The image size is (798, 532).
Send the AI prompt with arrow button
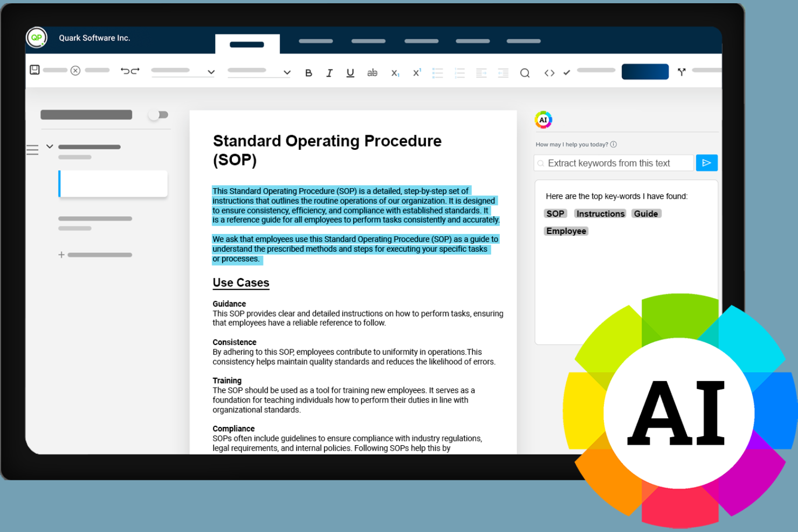point(706,163)
